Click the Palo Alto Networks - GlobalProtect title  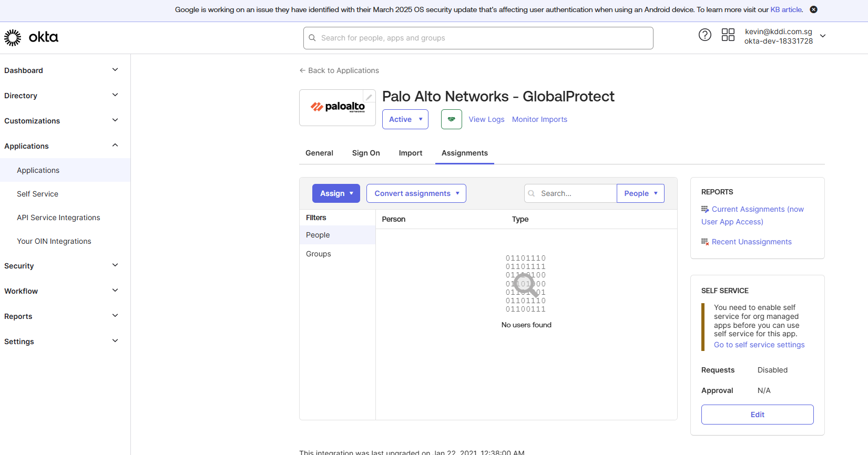pos(498,96)
